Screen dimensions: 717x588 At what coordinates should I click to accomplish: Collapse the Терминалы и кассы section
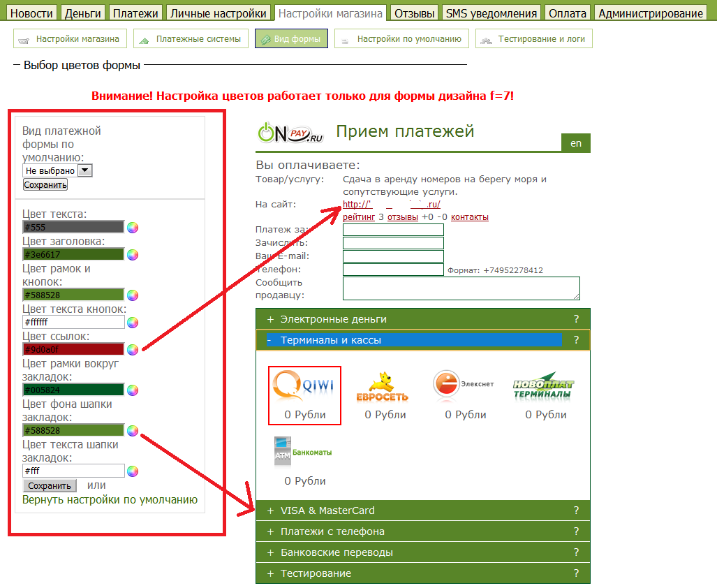[332, 340]
